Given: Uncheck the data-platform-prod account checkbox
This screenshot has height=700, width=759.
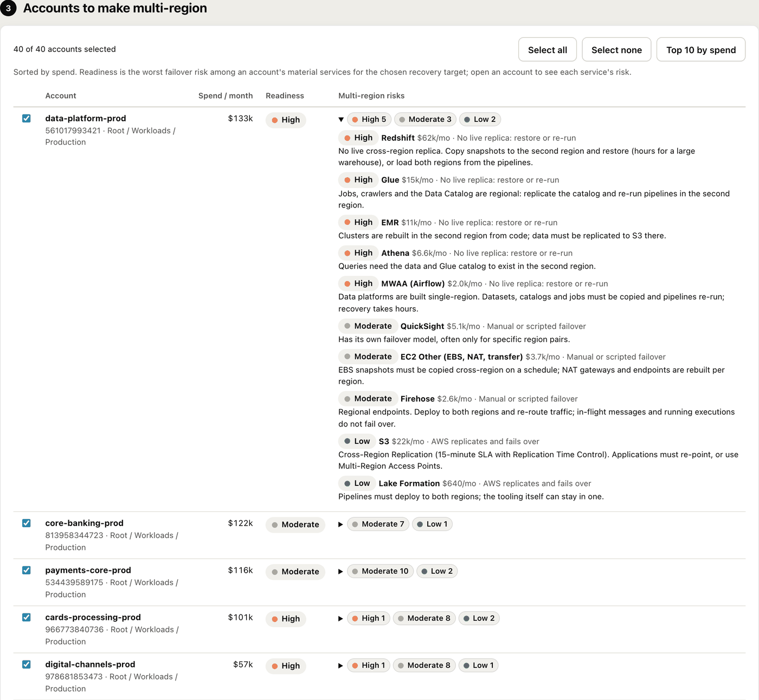Looking at the screenshot, I should click(26, 118).
